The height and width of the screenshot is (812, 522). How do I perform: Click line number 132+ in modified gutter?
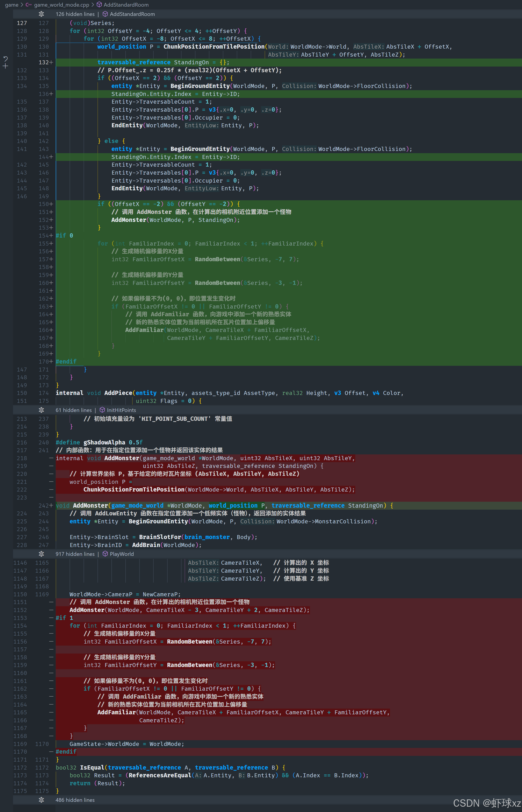pyautogui.click(x=45, y=62)
